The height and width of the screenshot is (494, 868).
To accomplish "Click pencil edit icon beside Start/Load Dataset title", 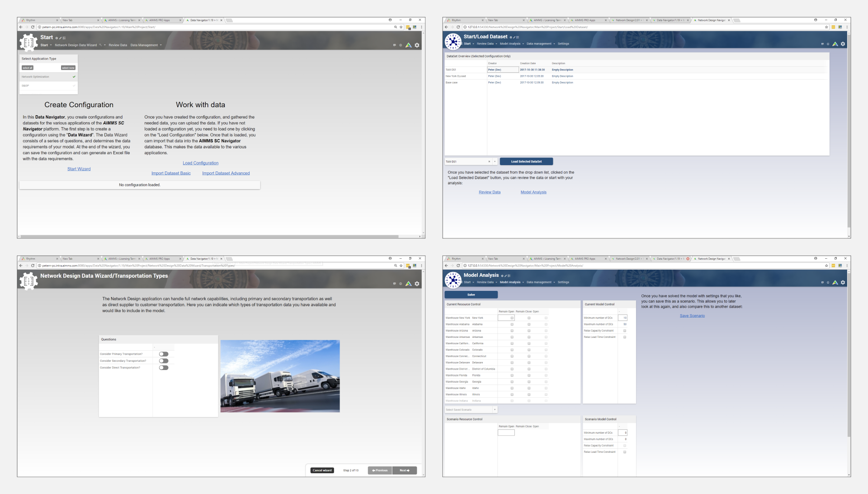I will tap(514, 37).
